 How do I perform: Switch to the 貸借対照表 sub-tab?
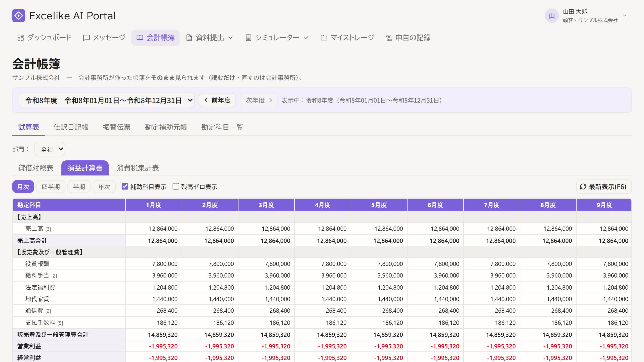point(36,168)
